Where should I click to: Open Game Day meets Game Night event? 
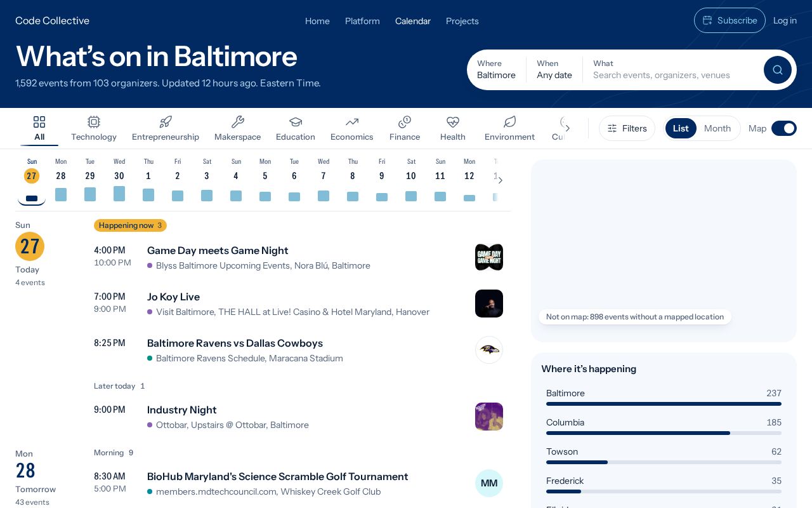click(x=218, y=251)
